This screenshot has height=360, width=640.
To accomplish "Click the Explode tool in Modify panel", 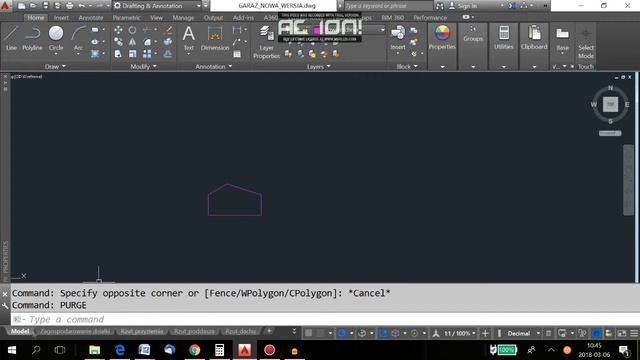I will point(168,42).
